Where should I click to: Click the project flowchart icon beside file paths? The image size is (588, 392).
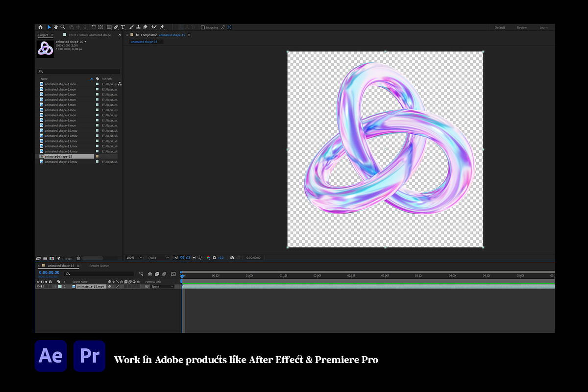click(x=120, y=84)
